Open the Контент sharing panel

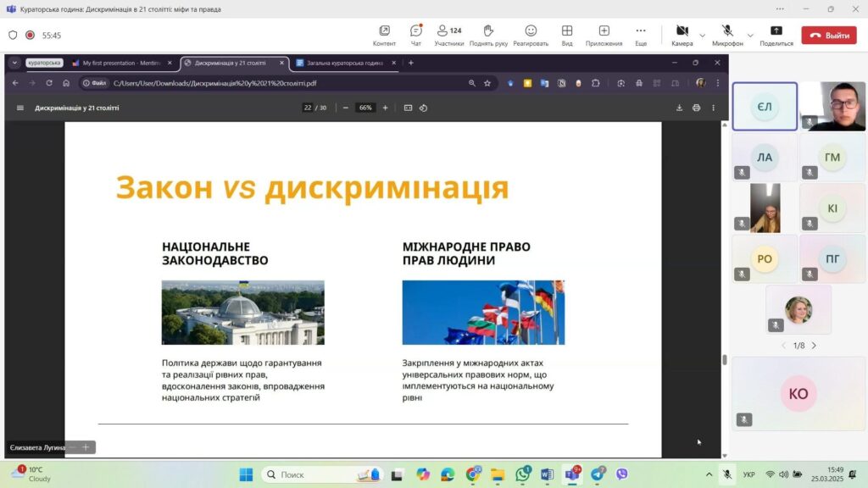coord(384,35)
